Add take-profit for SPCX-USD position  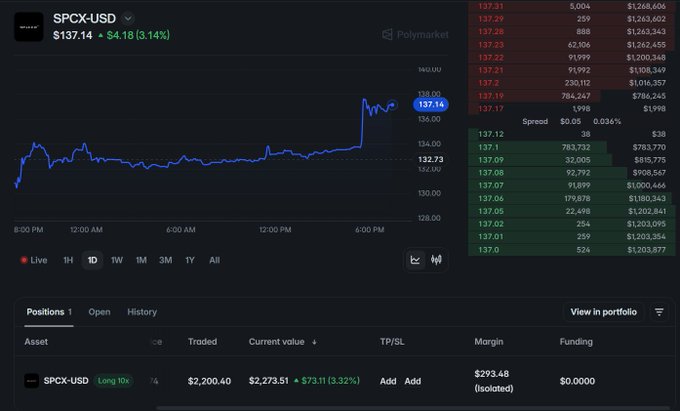[388, 381]
